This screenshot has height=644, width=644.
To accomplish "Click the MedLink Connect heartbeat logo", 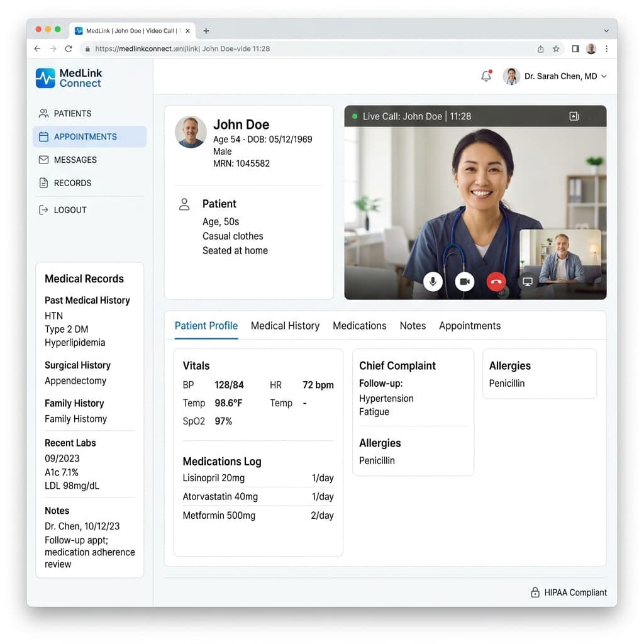I will [x=45, y=78].
